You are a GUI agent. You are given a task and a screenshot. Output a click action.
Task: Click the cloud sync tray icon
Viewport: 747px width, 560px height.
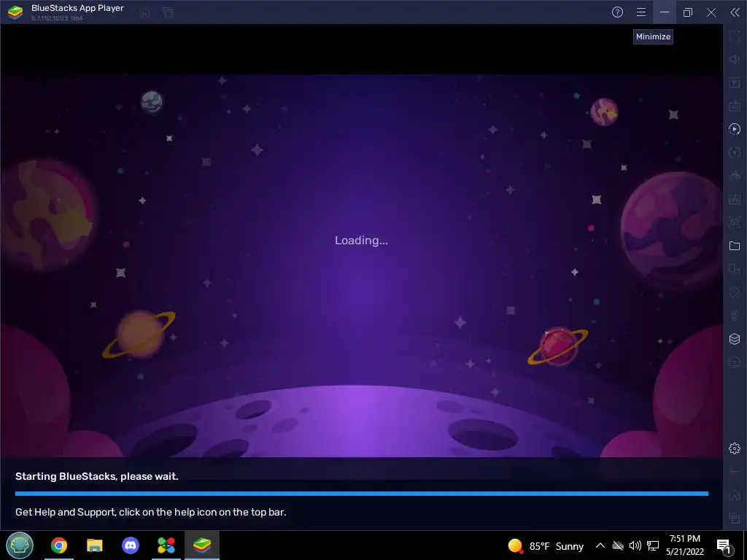618,545
